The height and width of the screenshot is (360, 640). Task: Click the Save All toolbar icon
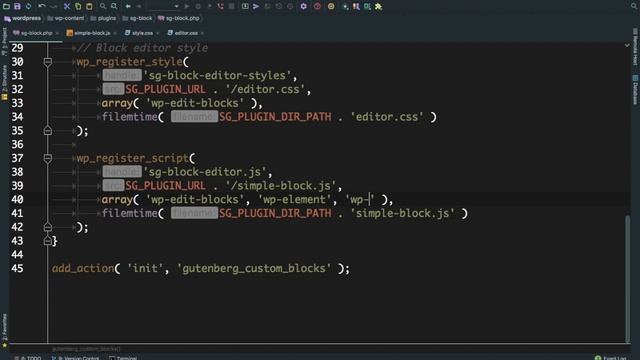pyautogui.click(x=17, y=6)
